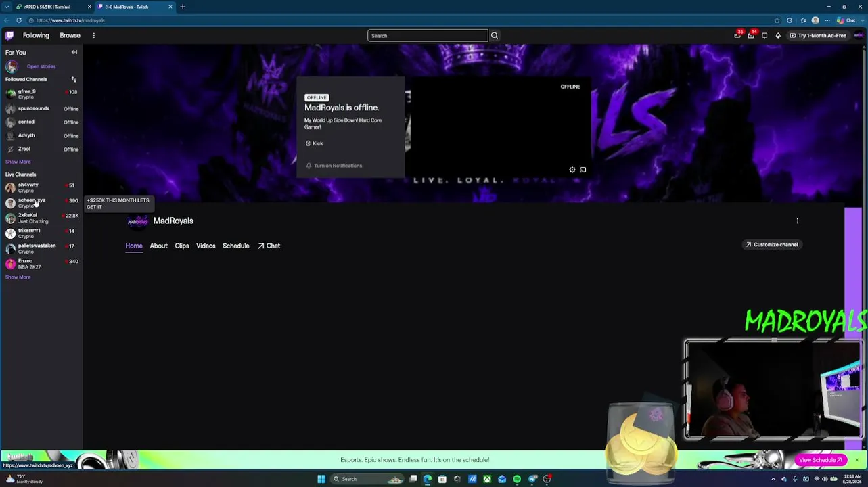
Task: Open a new browser tab
Action: tap(183, 7)
